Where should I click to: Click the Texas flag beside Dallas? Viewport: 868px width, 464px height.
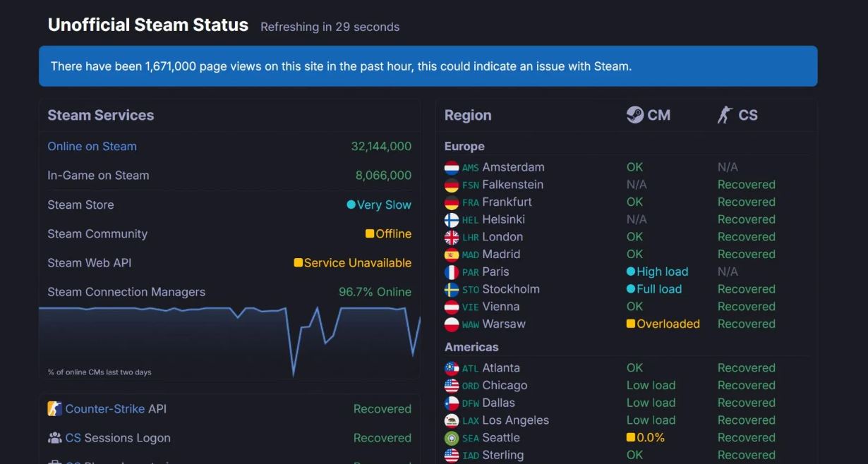point(452,403)
